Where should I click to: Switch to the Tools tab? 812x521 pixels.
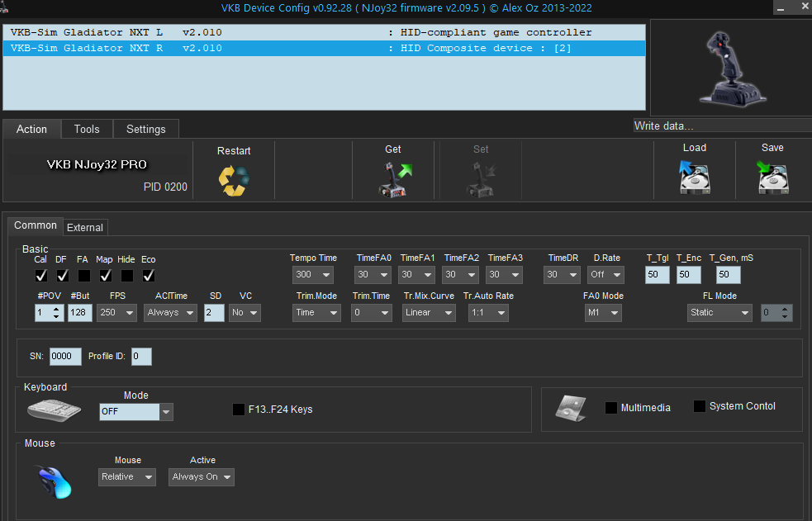[x=87, y=130]
